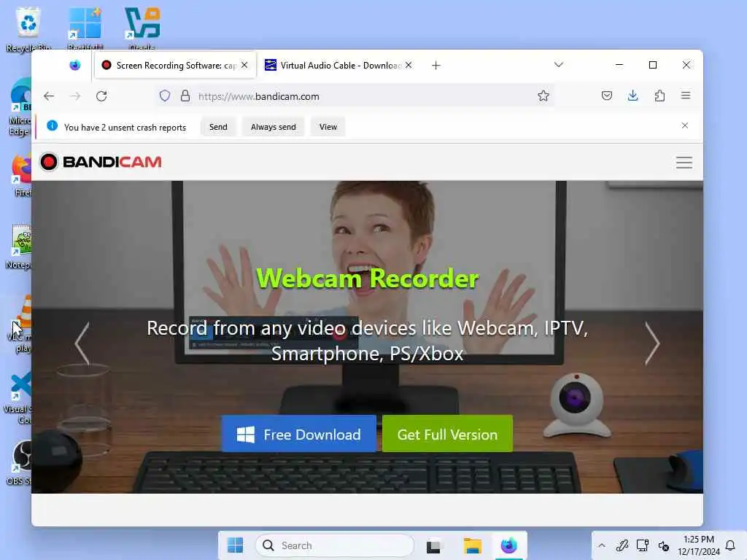The image size is (747, 560).
Task: Show previous slide in carousel
Action: [82, 343]
